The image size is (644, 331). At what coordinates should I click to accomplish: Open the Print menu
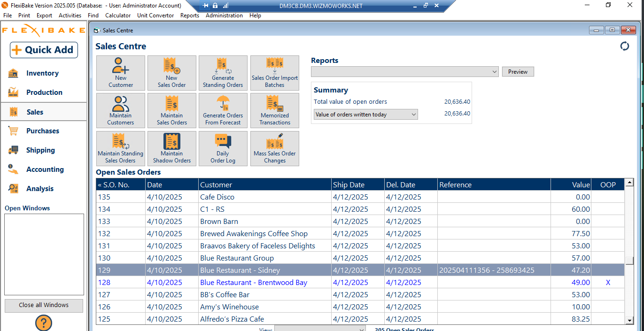coord(24,15)
